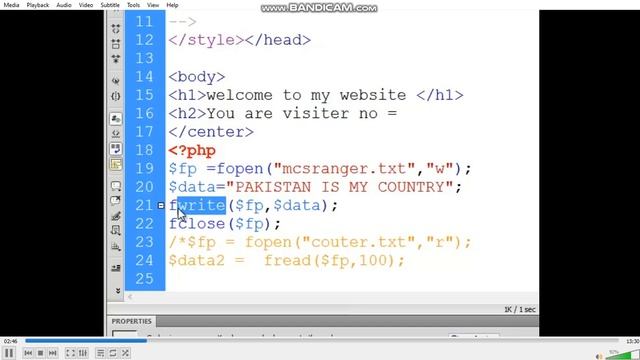
Task: Click the Select Parent Tag icon
Action: click(x=116, y=81)
